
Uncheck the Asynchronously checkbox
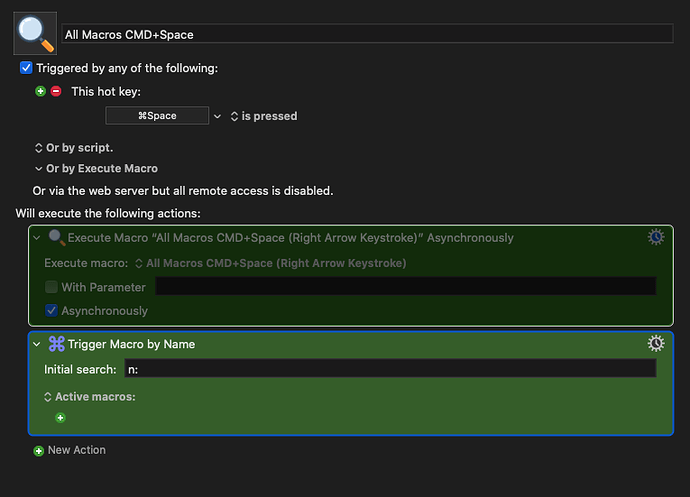[51, 311]
